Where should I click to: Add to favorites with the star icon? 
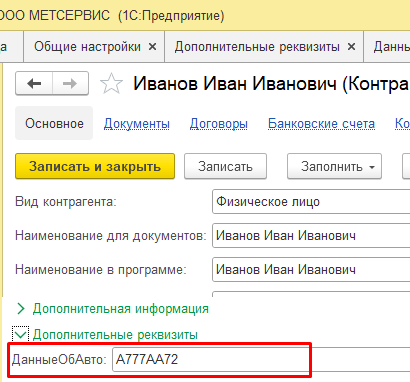click(111, 84)
